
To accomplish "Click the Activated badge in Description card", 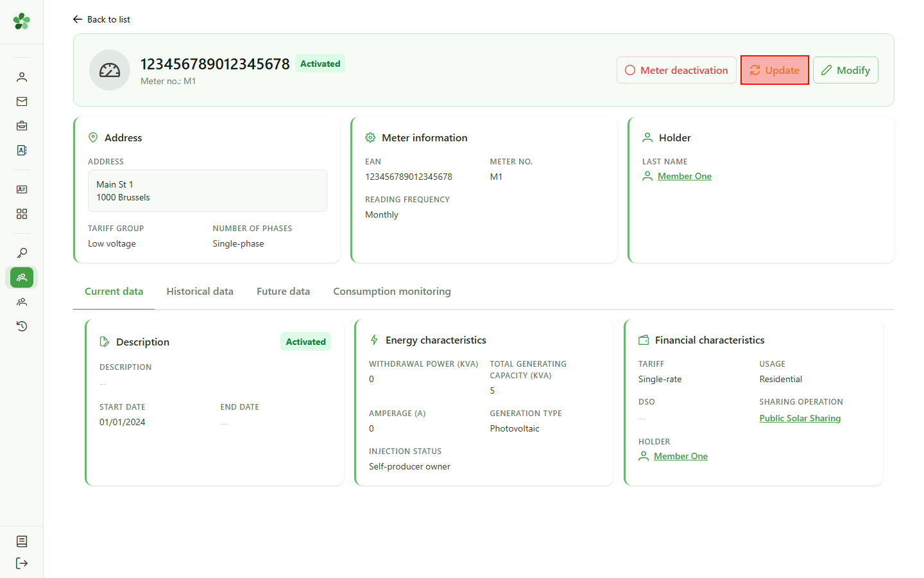I will tap(305, 342).
